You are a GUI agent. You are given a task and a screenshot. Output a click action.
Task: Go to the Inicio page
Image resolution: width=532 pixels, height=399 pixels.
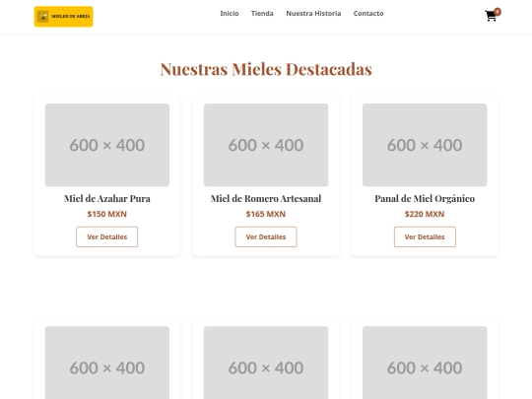coord(230,13)
